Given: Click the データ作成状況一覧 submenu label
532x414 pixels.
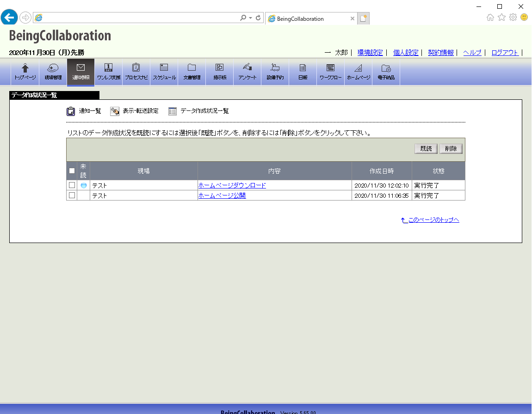Looking at the screenshot, I should point(204,111).
